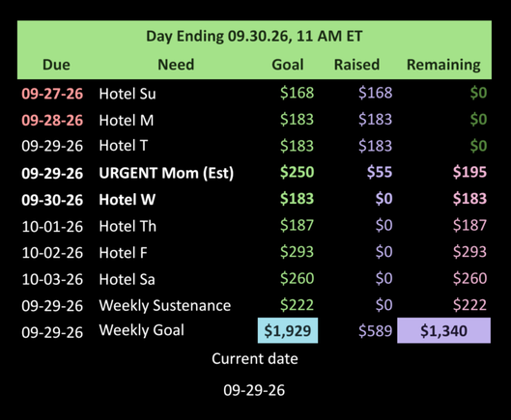Click the purple $1,340 remaining cell

click(x=444, y=330)
